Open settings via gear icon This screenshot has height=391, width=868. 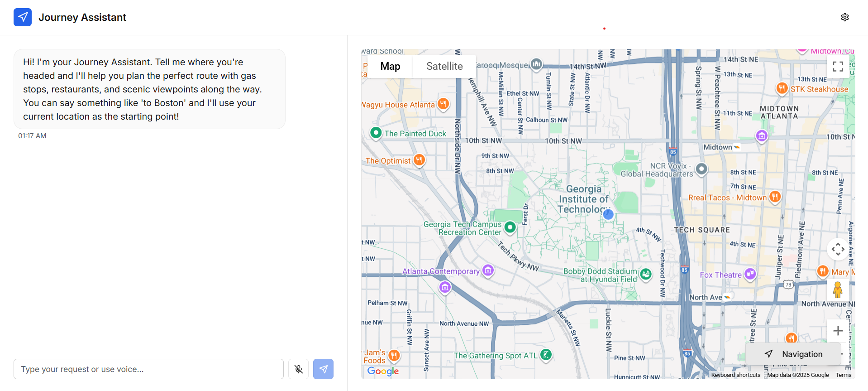click(844, 17)
